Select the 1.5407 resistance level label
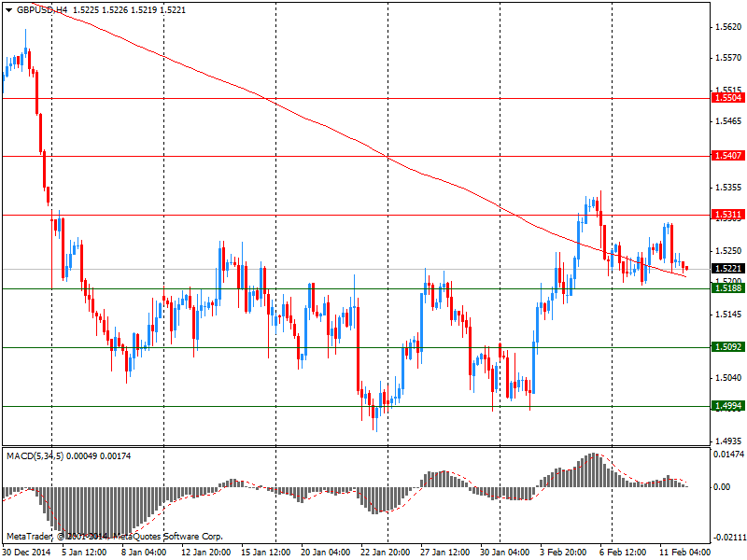Viewport: 747px width, 560px height. point(728,155)
